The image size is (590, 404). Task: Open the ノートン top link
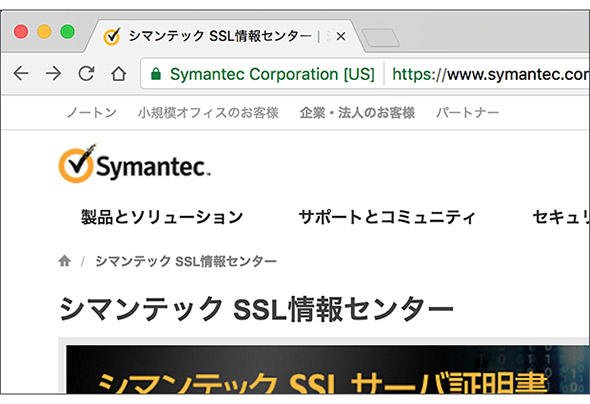pyautogui.click(x=91, y=112)
